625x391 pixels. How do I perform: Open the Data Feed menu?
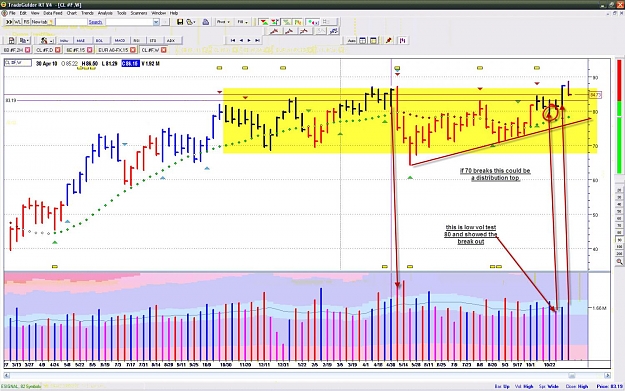[53, 13]
